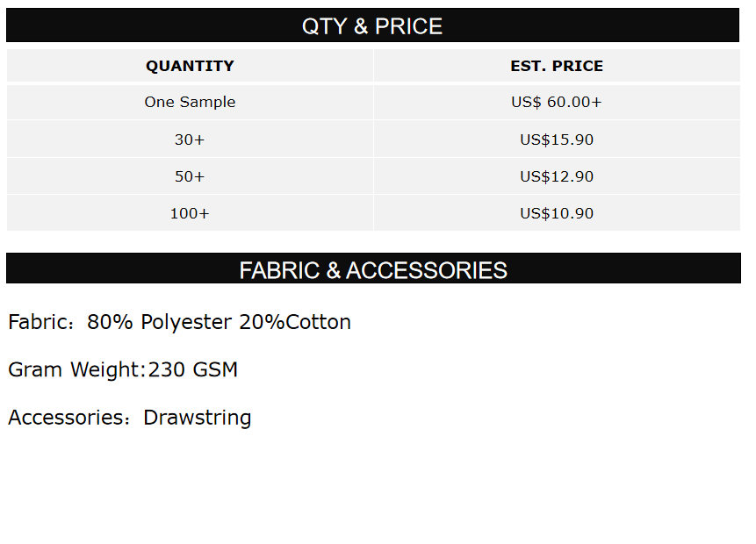Click the US$ 60.00+ price cell
Viewport: 756px width, 544px height.
point(557,102)
